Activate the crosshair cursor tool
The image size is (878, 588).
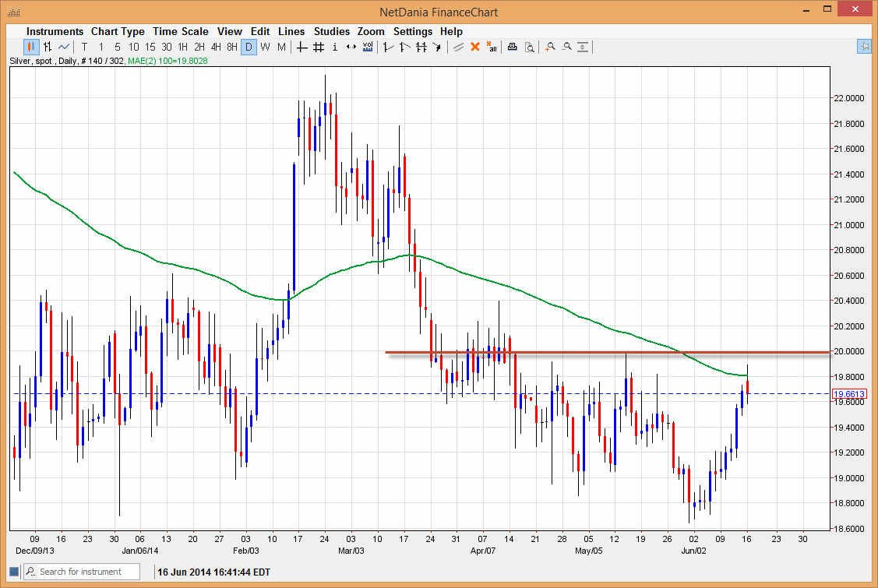click(x=301, y=47)
